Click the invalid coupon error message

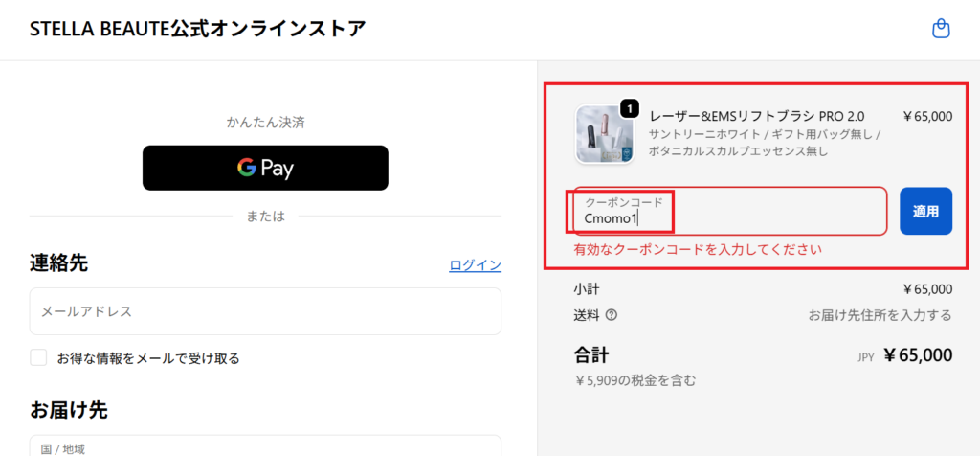[698, 249]
